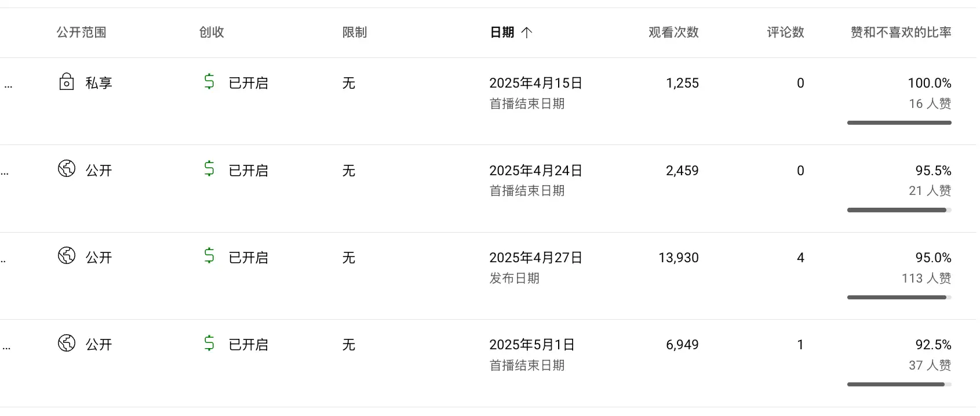Click 已开启 monetization status for 2025年4月15日

tap(248, 83)
